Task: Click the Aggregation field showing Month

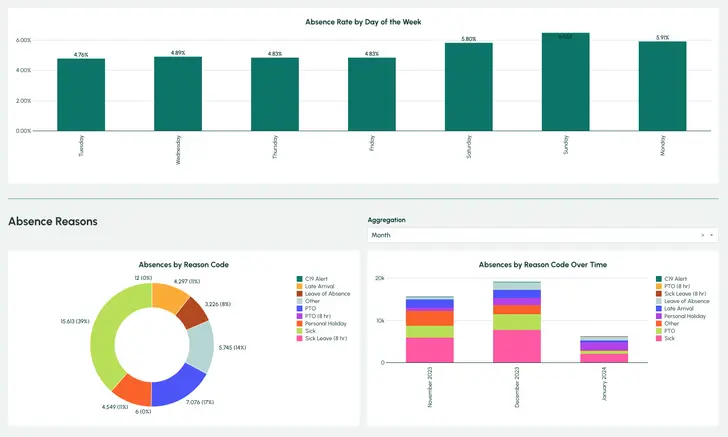Action: coord(542,235)
